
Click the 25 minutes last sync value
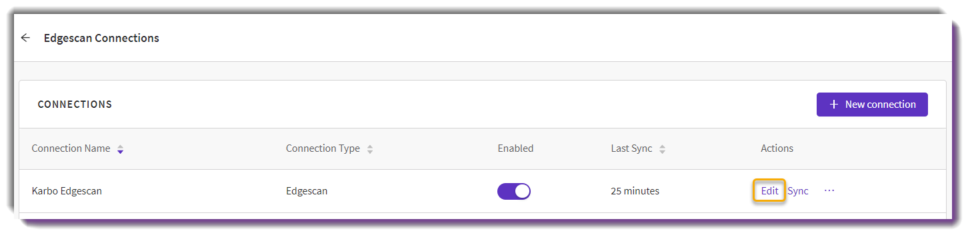point(635,191)
